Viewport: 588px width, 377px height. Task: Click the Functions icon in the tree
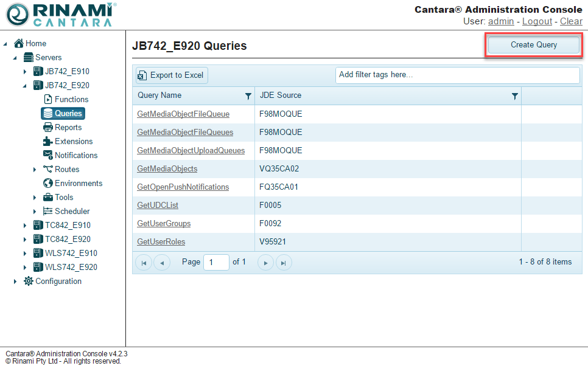pos(48,99)
